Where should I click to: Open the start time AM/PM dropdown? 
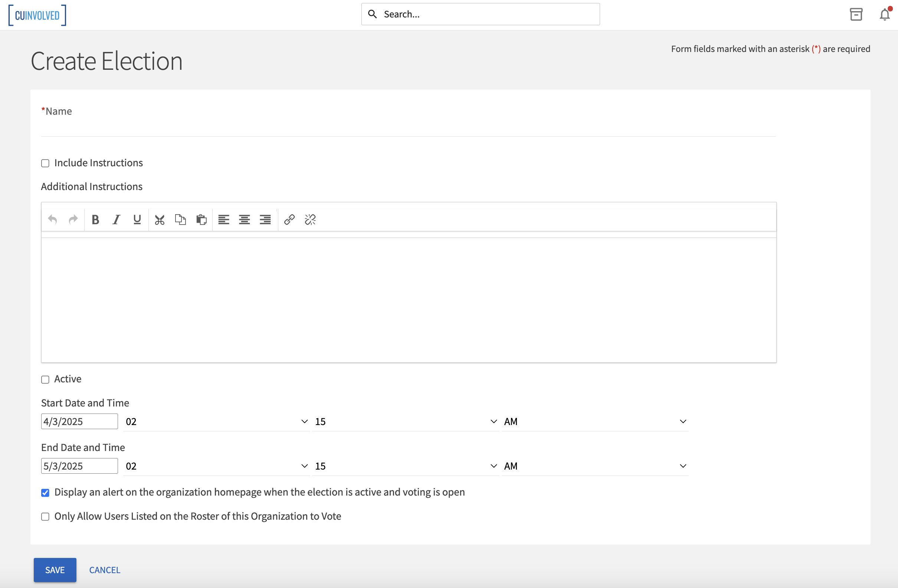595,422
